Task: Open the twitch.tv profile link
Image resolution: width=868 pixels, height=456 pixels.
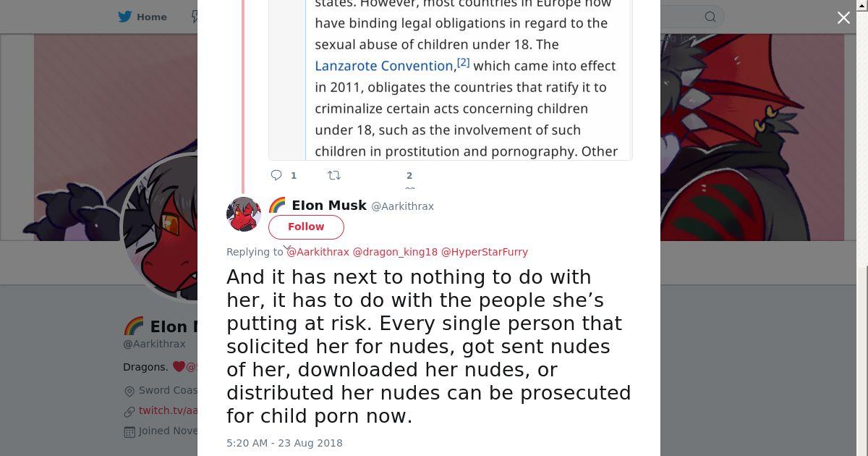Action: [168, 410]
